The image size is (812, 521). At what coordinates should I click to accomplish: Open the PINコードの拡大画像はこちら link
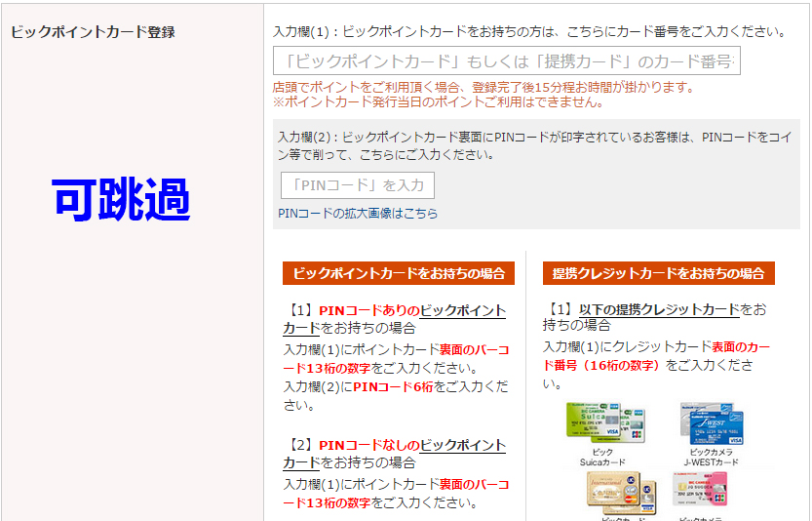[358, 213]
